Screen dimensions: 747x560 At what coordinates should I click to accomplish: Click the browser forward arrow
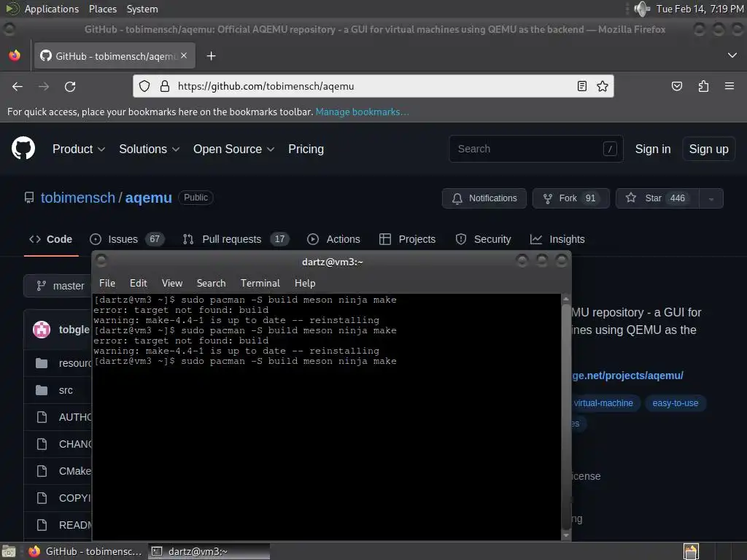coord(44,86)
